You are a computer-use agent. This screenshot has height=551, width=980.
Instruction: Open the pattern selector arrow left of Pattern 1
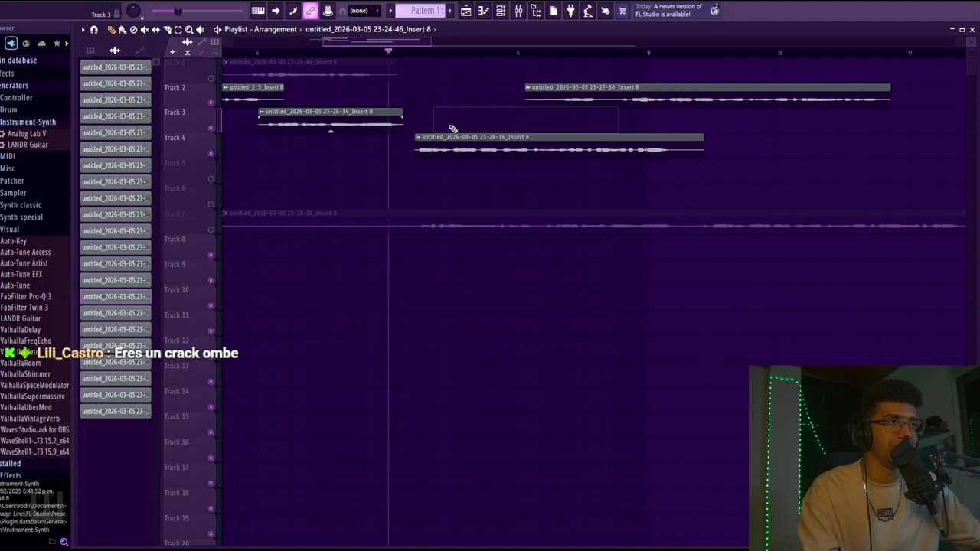pos(390,11)
